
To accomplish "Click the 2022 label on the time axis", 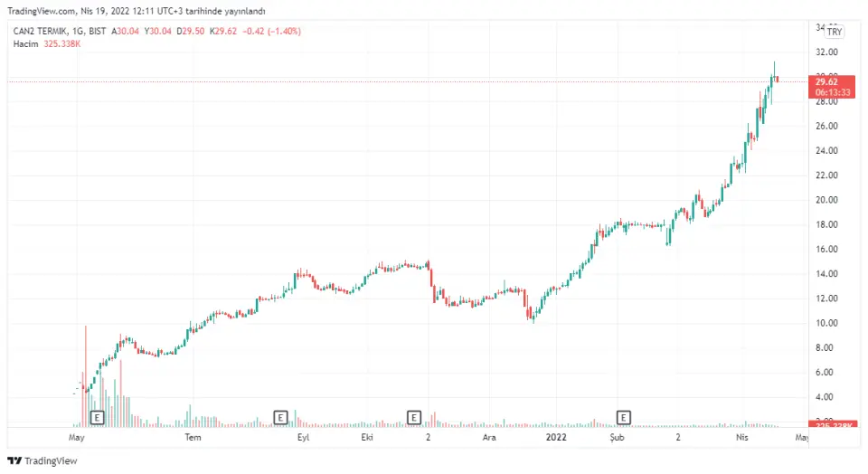I will click(555, 437).
